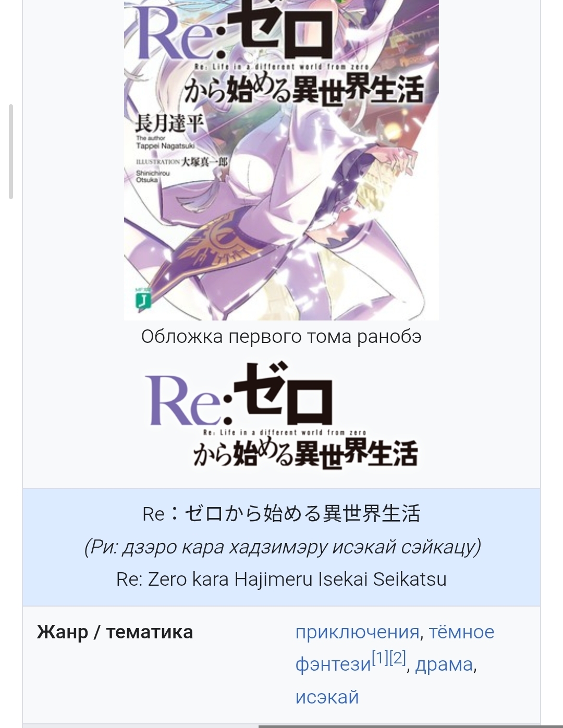
Task: Click the драма genre link
Action: click(x=444, y=664)
